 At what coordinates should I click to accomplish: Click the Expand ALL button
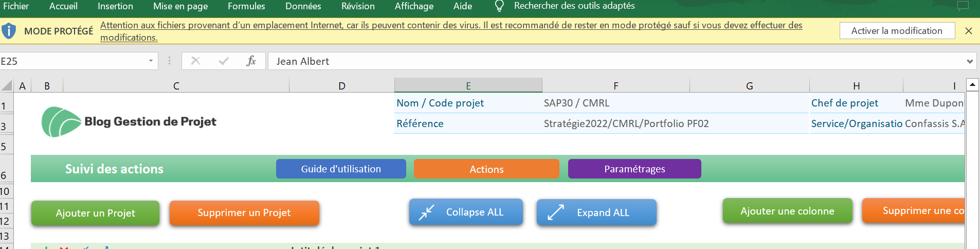[596, 212]
